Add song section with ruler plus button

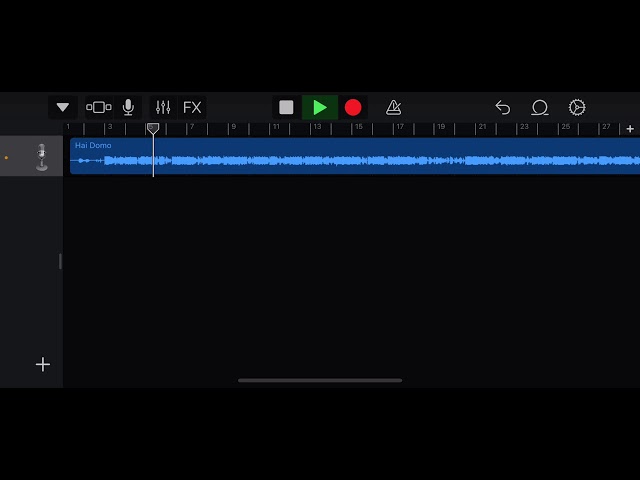(630, 129)
